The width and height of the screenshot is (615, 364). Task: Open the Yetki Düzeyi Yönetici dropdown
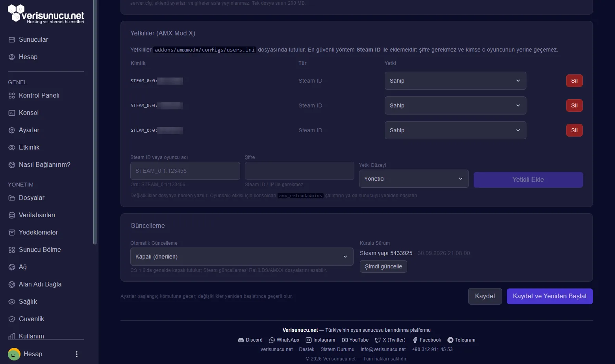(414, 179)
